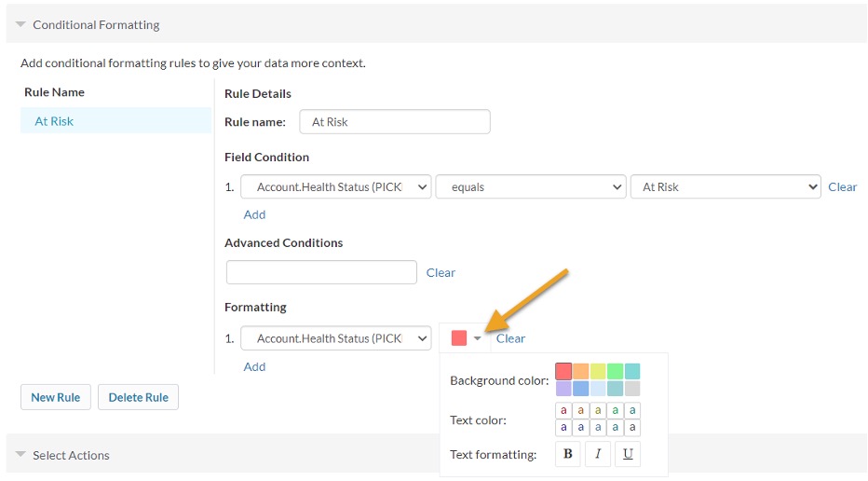
Task: Open the 'At Risk' value dropdown
Action: 726,187
